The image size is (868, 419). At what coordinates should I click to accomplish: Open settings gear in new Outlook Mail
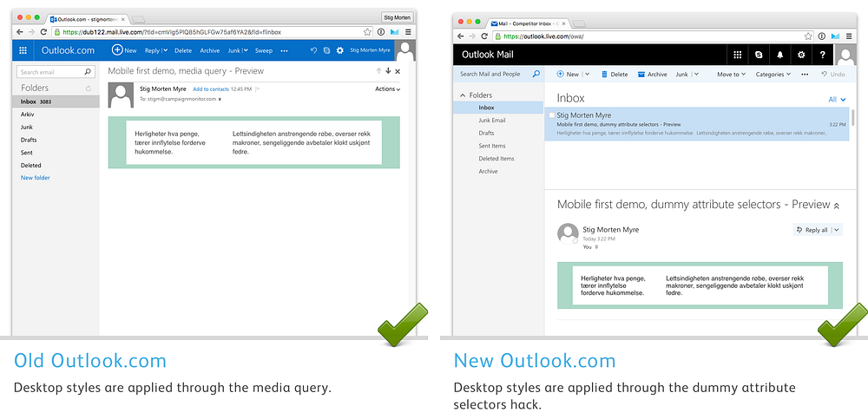pyautogui.click(x=801, y=55)
